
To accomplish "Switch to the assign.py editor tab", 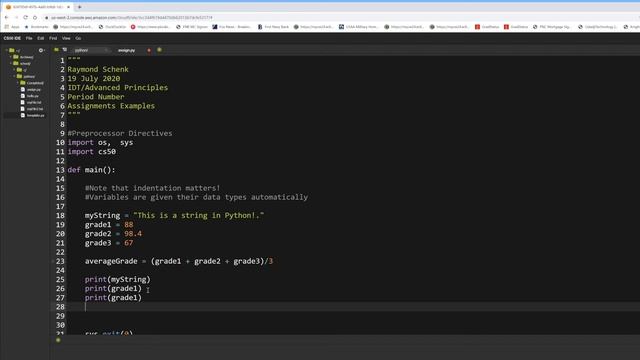I will (127, 50).
